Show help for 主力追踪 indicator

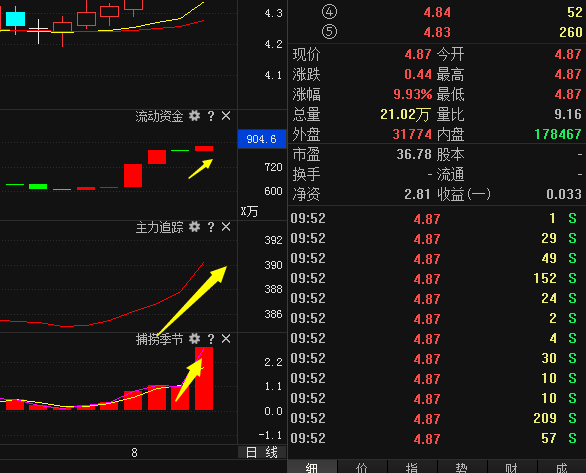pos(211,227)
